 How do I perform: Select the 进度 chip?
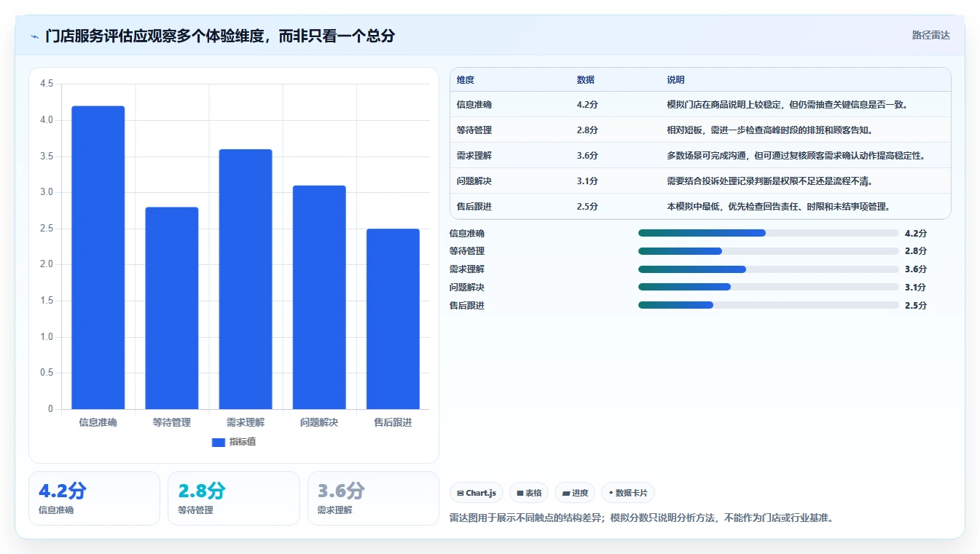[x=575, y=493]
